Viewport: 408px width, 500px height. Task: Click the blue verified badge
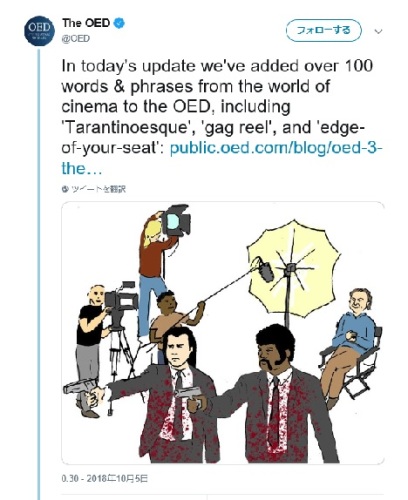[x=120, y=23]
